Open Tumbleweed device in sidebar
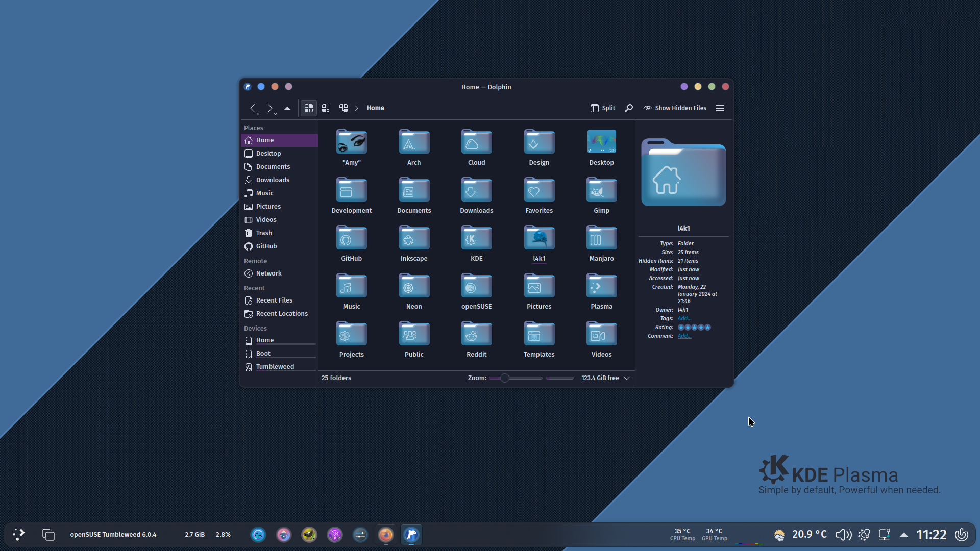Image resolution: width=980 pixels, height=551 pixels. (x=279, y=367)
